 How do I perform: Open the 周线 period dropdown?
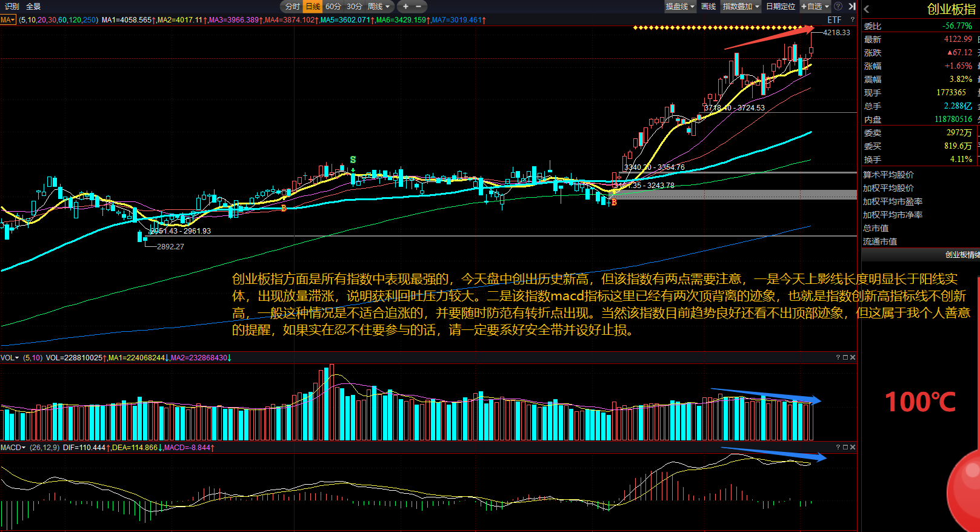[378, 6]
